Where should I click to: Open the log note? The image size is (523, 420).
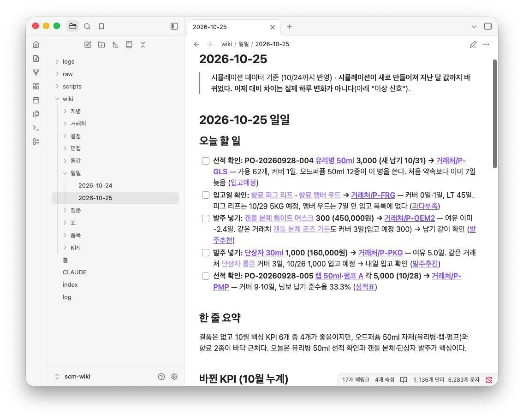click(x=115, y=297)
